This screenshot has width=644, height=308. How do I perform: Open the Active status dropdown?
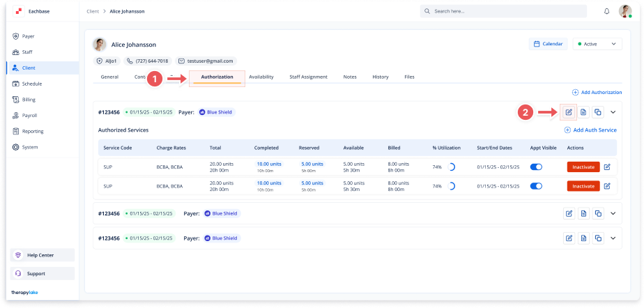(597, 44)
